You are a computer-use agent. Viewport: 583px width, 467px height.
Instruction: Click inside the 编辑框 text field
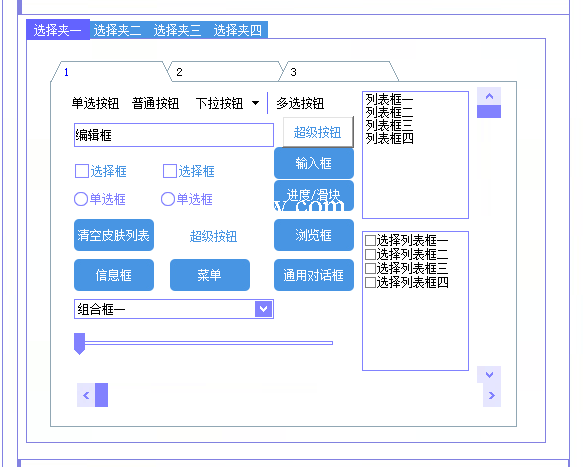pyautogui.click(x=174, y=135)
